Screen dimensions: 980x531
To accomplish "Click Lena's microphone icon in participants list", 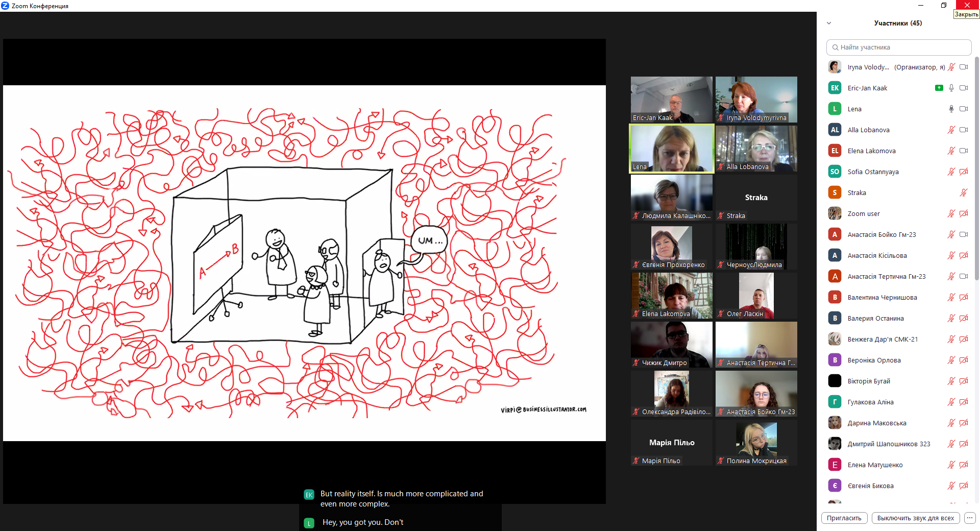I will coord(951,109).
